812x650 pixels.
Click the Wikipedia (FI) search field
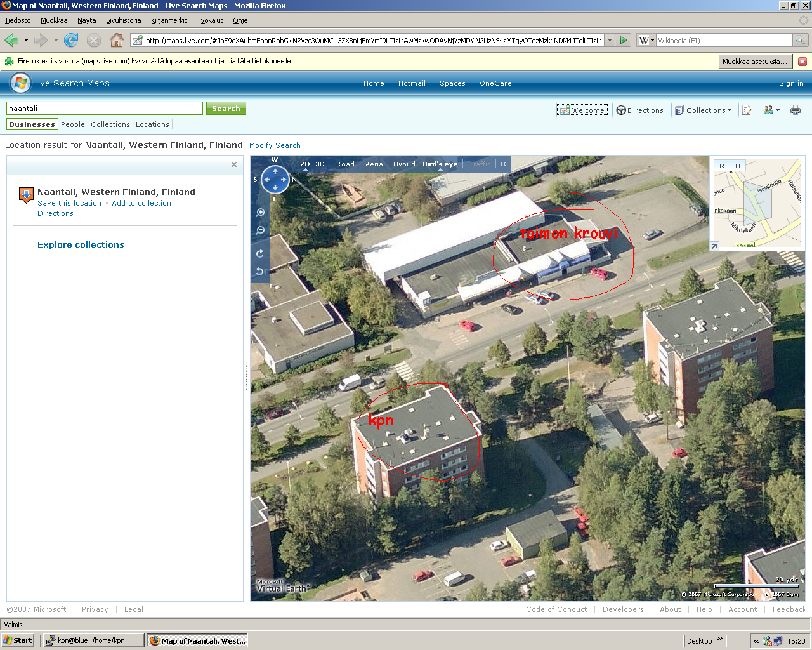[x=724, y=41]
